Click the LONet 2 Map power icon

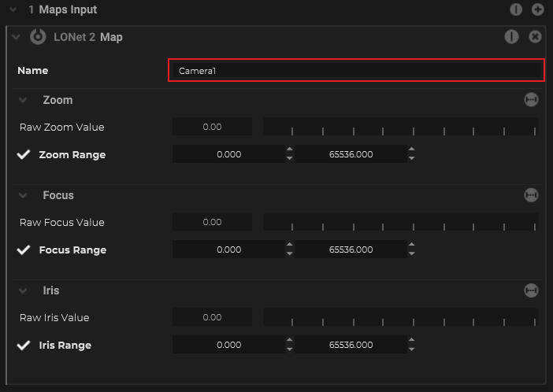pos(38,36)
